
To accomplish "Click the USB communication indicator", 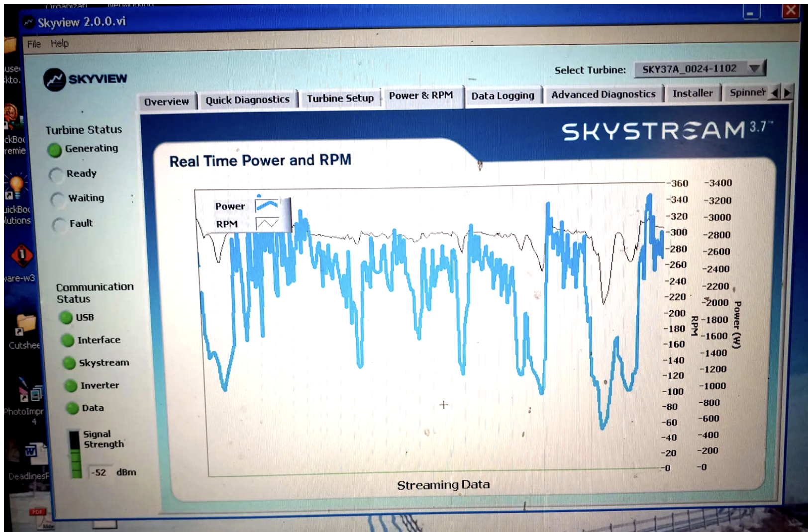I will [x=66, y=317].
